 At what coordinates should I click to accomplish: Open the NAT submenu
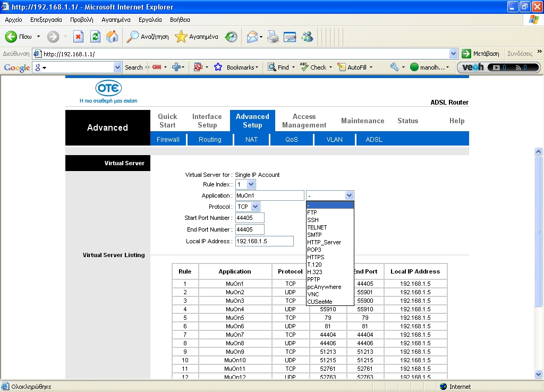point(251,140)
